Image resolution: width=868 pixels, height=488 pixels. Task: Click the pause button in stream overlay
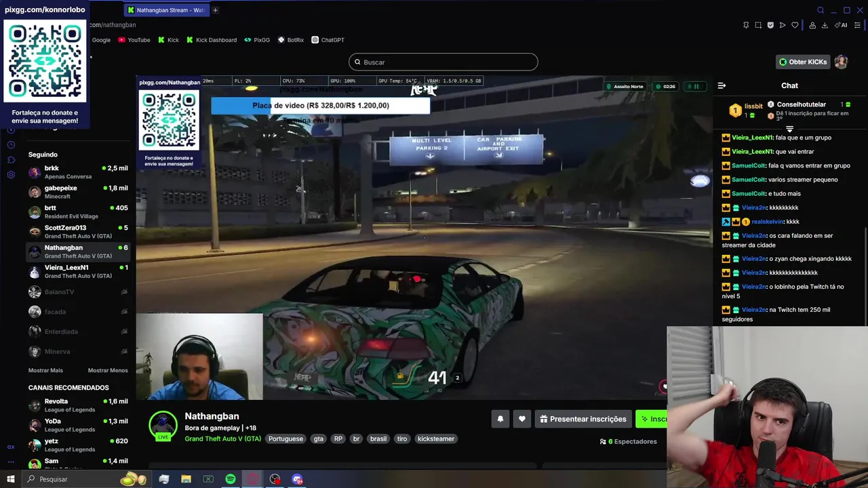695,86
